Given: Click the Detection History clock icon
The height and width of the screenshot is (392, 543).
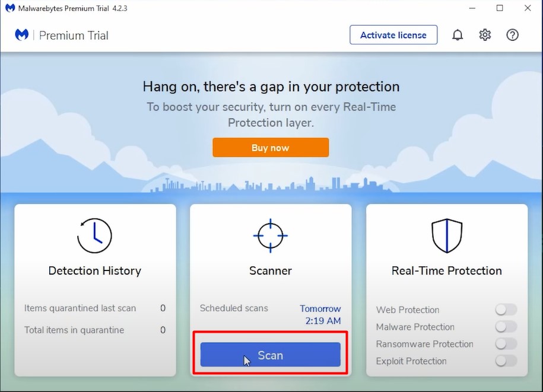Looking at the screenshot, I should click(x=94, y=235).
